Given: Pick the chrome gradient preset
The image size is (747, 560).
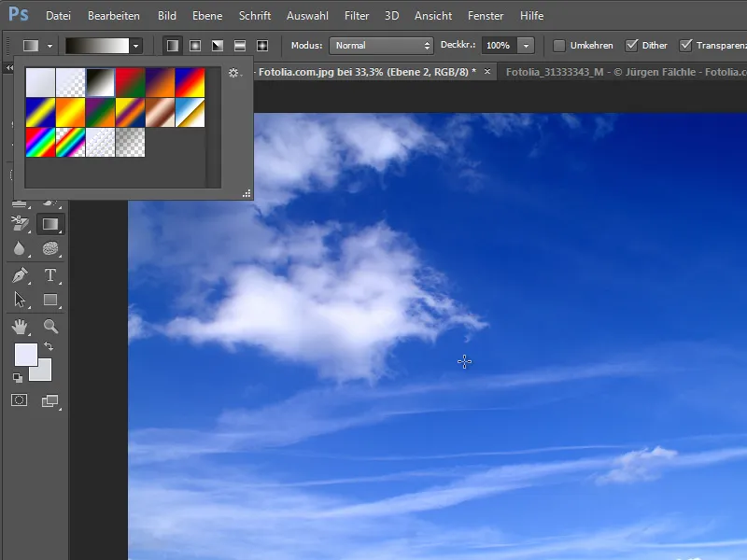Looking at the screenshot, I should (x=190, y=112).
